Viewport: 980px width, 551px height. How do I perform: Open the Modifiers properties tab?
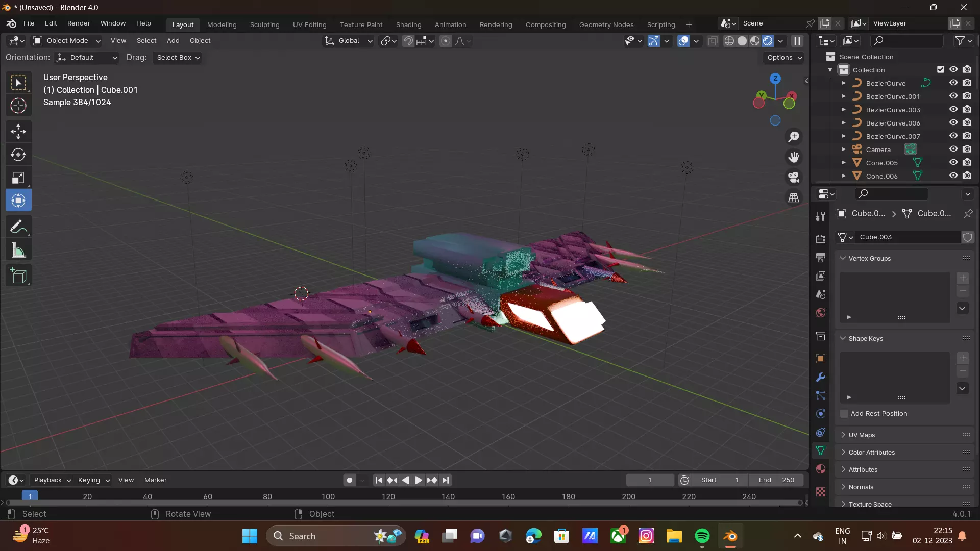tap(821, 378)
